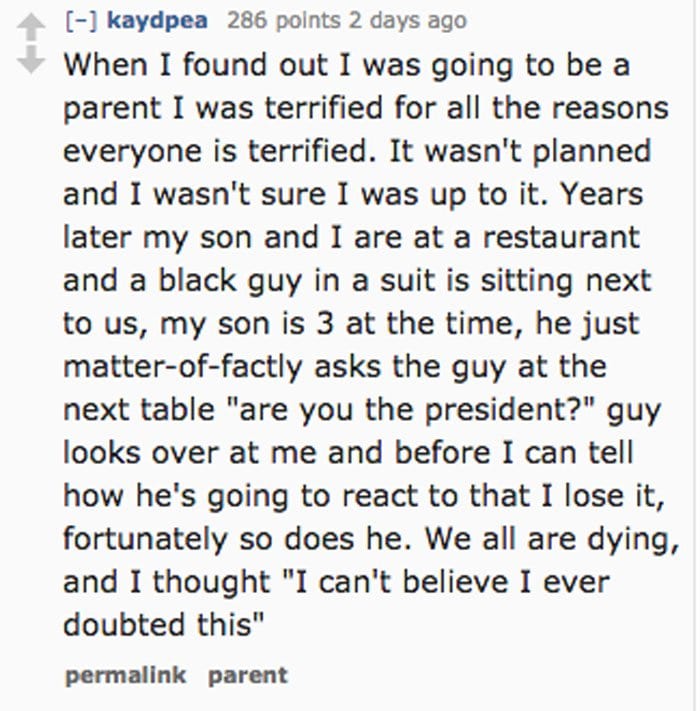The width and height of the screenshot is (700, 711).
Task: Collapse the comment using the [-] toggle
Action: 81,21
